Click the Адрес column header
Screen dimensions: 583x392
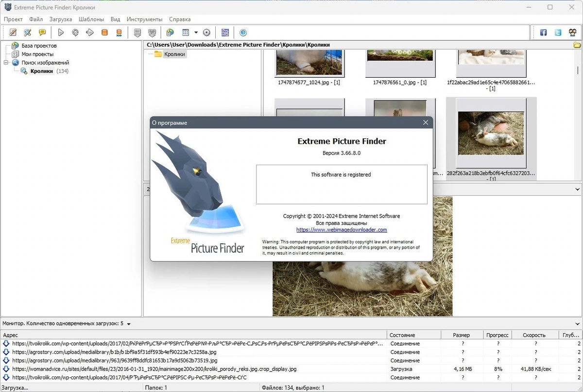click(x=194, y=335)
